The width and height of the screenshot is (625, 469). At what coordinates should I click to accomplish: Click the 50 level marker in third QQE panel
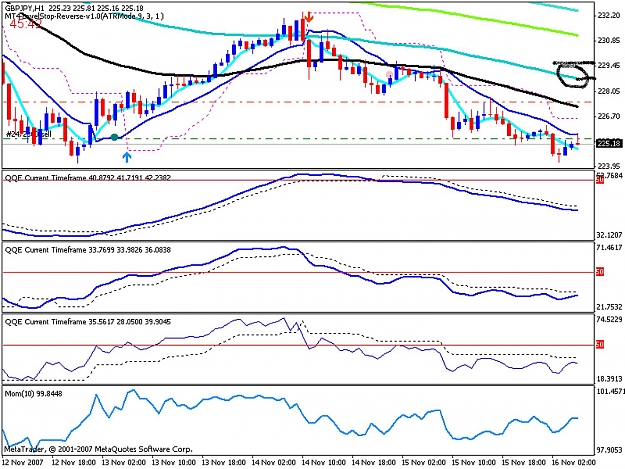click(599, 345)
